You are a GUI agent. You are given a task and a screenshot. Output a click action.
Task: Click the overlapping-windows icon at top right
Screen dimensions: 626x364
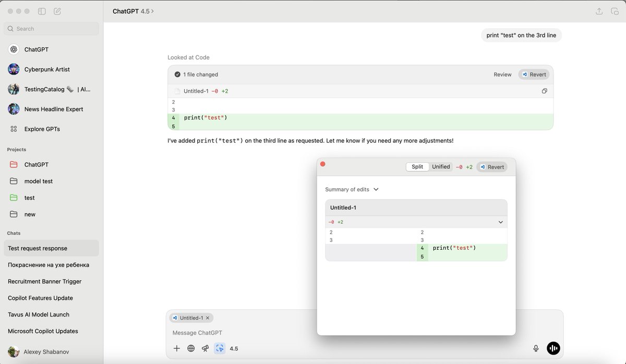pos(615,11)
